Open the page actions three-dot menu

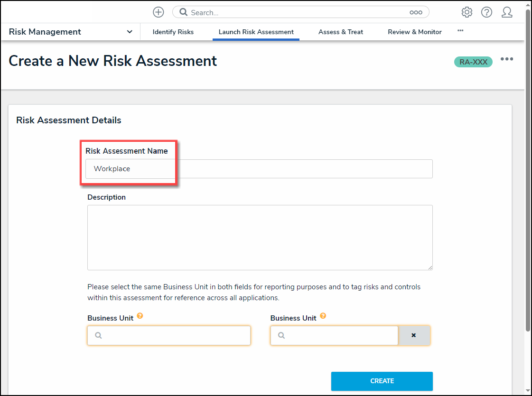[507, 59]
